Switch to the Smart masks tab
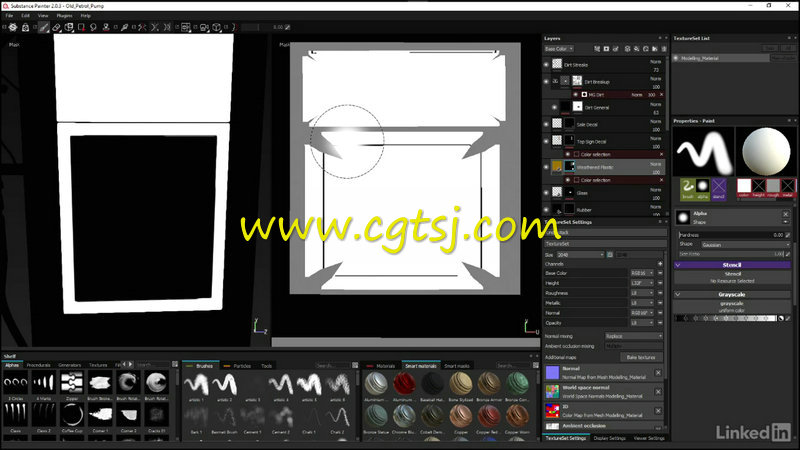This screenshot has width=800, height=450. coord(457,366)
